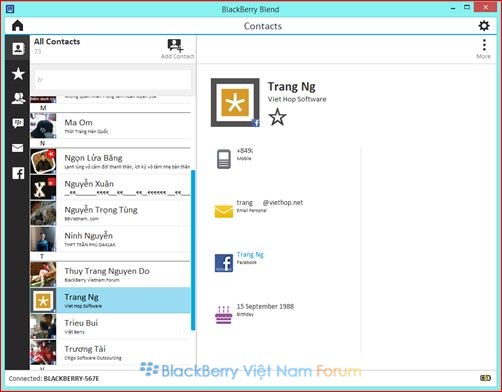Click Nguyễn Xuân's X avatar thumbnail
The image size is (502, 392).
coord(43,187)
